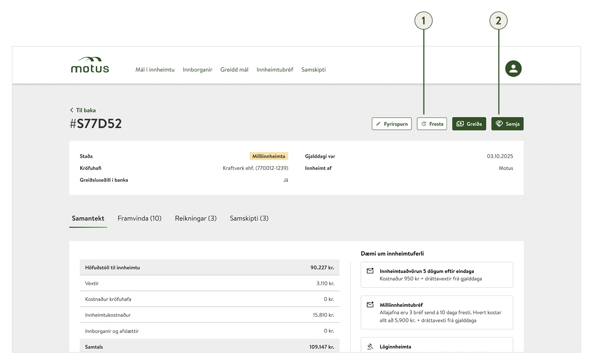
Task: Click the envelope icon beside Innheimtuaðvörun
Action: pos(370,271)
